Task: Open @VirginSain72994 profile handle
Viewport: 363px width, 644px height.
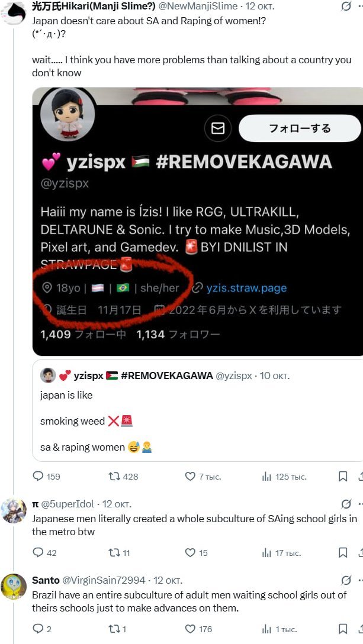Action: pyautogui.click(x=104, y=580)
